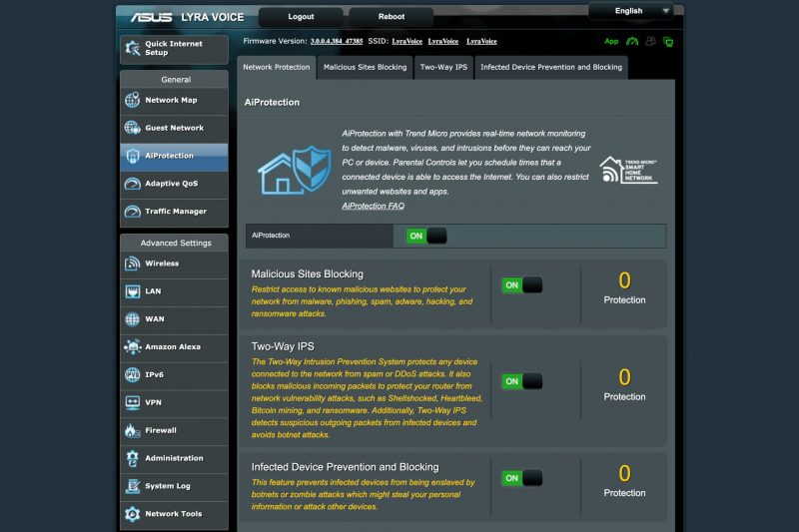Click the Quick Internet Setup icon

click(x=133, y=48)
